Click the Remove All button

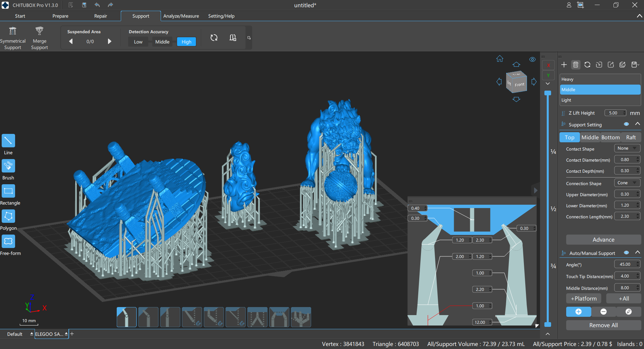(x=603, y=325)
